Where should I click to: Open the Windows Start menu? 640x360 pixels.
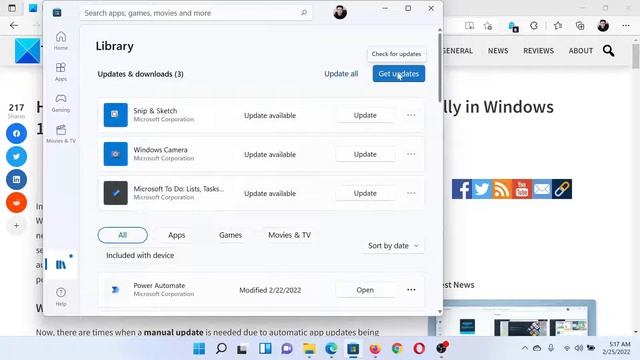pos(199,349)
